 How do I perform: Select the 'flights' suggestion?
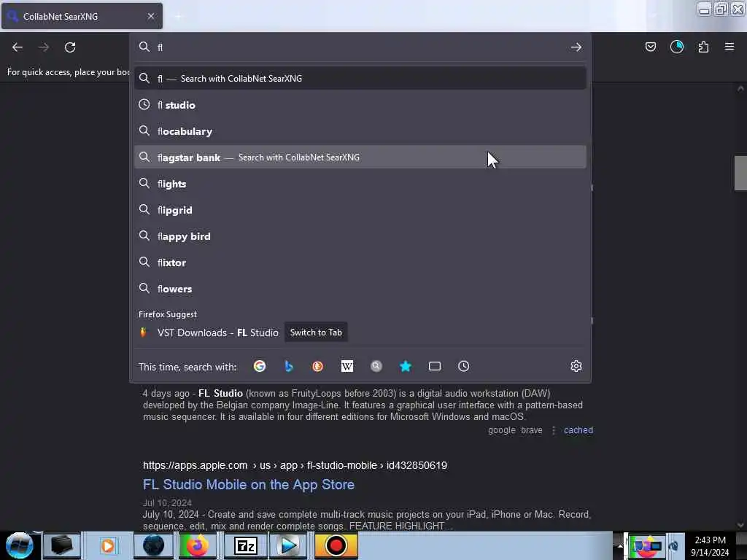coord(360,184)
